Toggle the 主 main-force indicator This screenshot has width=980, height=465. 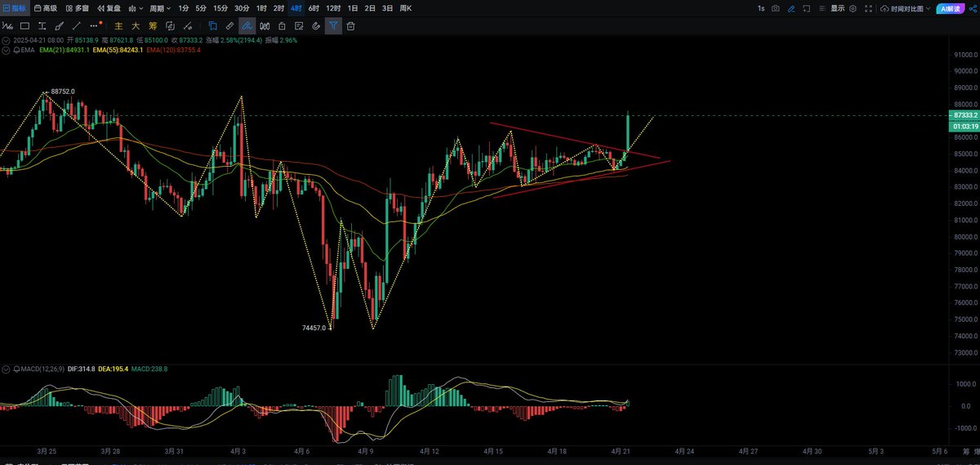pyautogui.click(x=118, y=26)
